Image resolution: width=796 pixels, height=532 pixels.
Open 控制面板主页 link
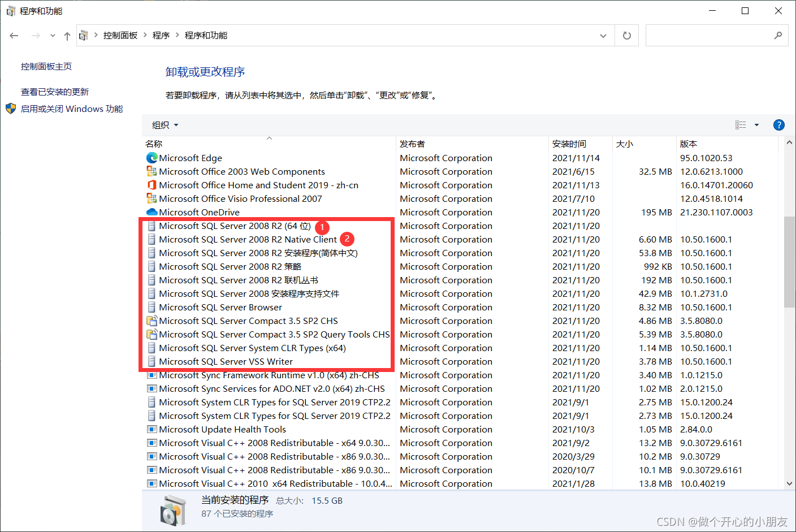point(46,66)
